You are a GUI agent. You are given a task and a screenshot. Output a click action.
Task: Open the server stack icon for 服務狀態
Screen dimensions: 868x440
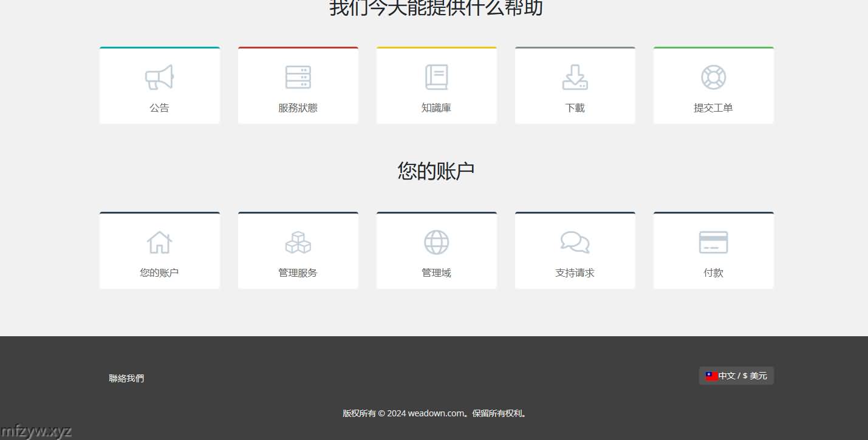298,78
